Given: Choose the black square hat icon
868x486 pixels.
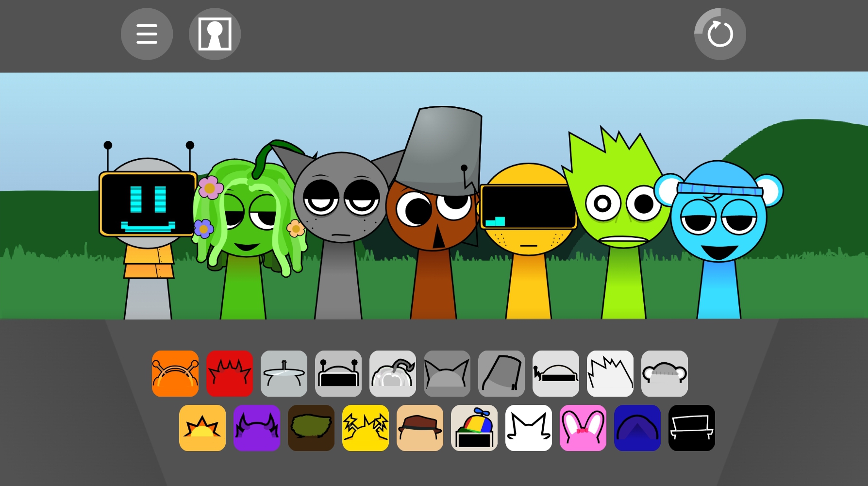Looking at the screenshot, I should pos(692,428).
